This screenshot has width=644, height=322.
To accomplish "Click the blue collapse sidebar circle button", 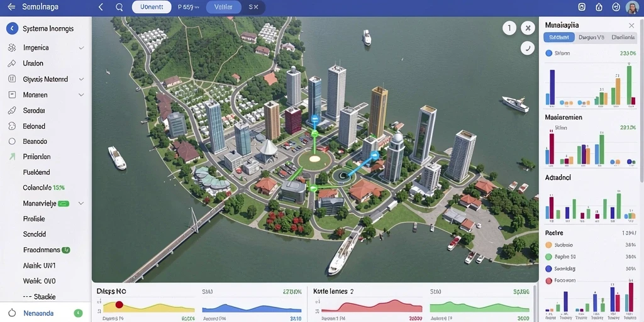I will point(13,28).
